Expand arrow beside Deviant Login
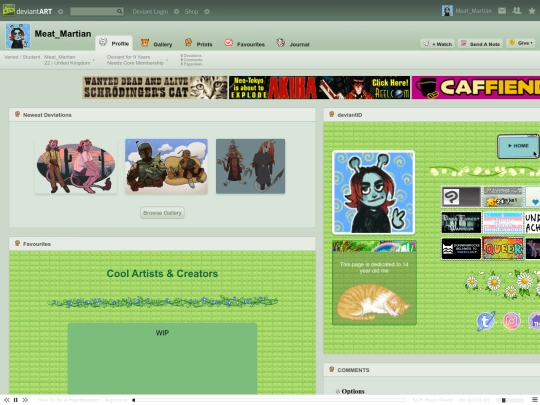 click(x=176, y=11)
